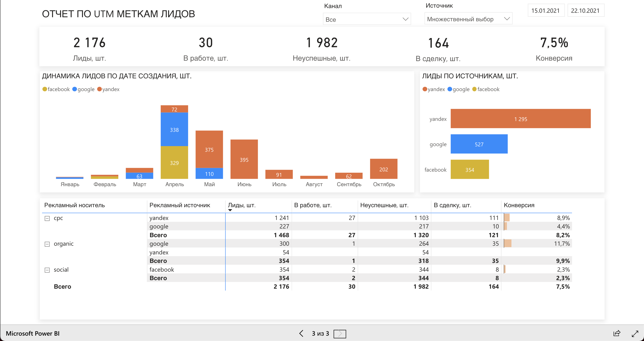
Task: Click the next page arrow button
Action: tap(340, 333)
